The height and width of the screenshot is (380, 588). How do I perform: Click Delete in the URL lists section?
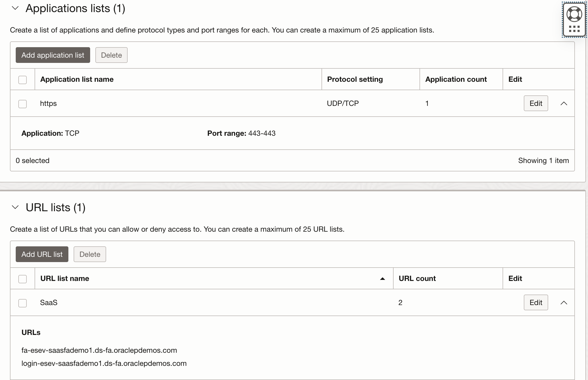tap(90, 254)
